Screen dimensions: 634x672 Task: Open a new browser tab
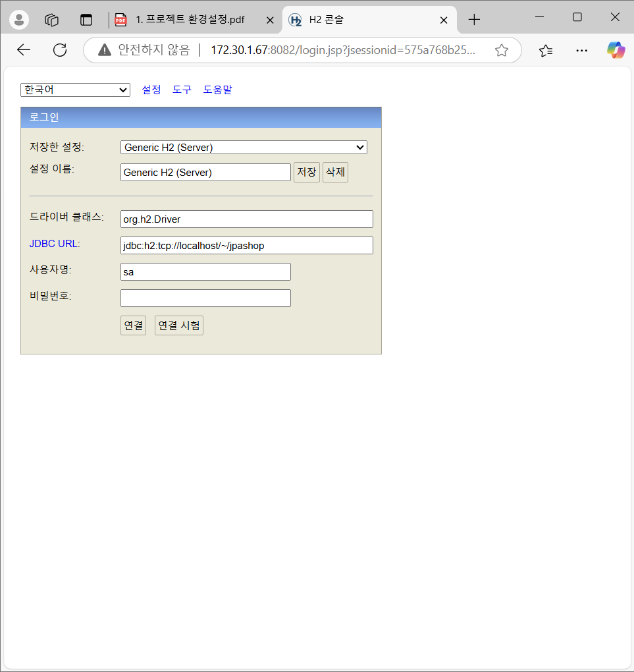point(474,20)
